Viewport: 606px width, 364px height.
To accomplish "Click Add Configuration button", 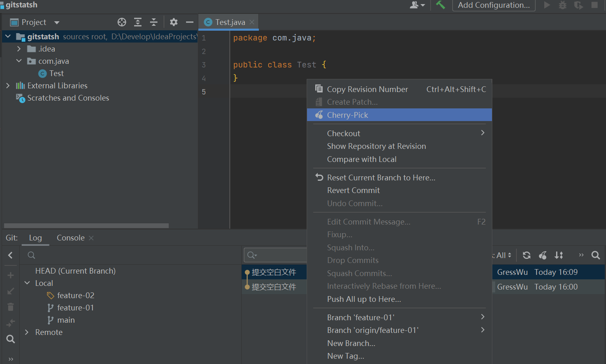I will pyautogui.click(x=494, y=5).
